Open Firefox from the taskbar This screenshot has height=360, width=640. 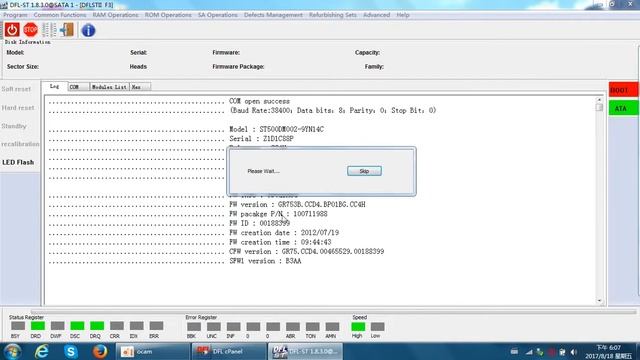click(x=100, y=351)
